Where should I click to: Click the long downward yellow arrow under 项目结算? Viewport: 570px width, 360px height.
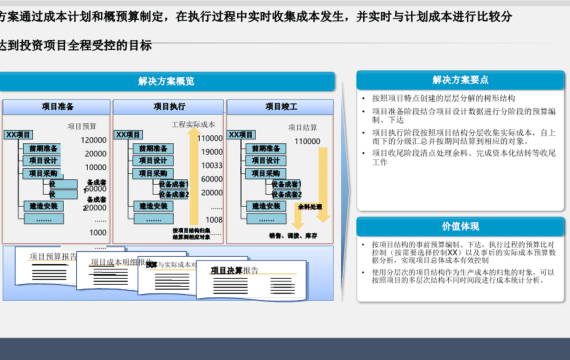pyautogui.click(x=323, y=185)
